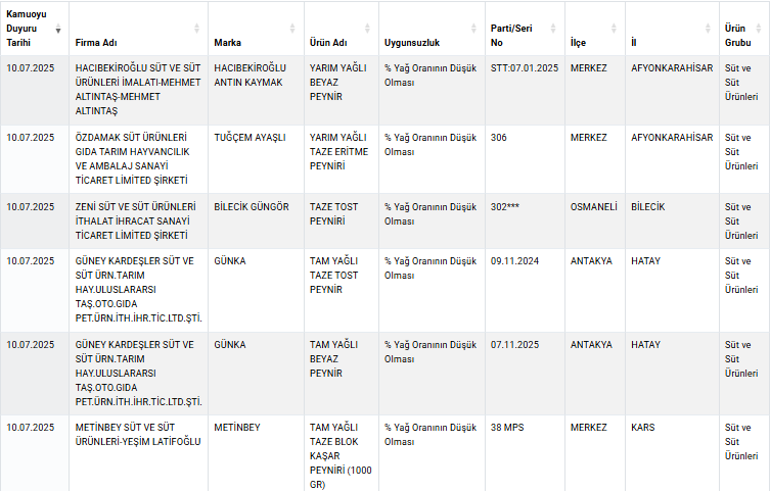Click the Uygunsuzluk header label
The width and height of the screenshot is (770, 491).
pyautogui.click(x=412, y=43)
